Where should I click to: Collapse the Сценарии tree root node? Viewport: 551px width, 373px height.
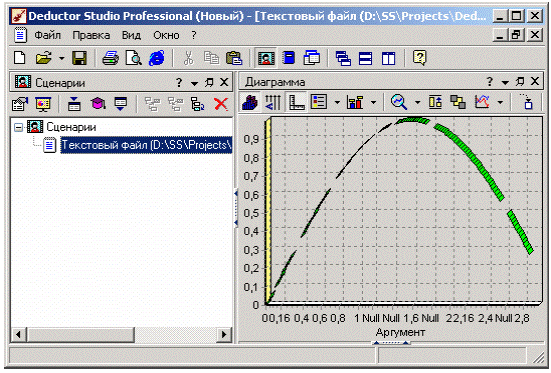click(x=18, y=127)
